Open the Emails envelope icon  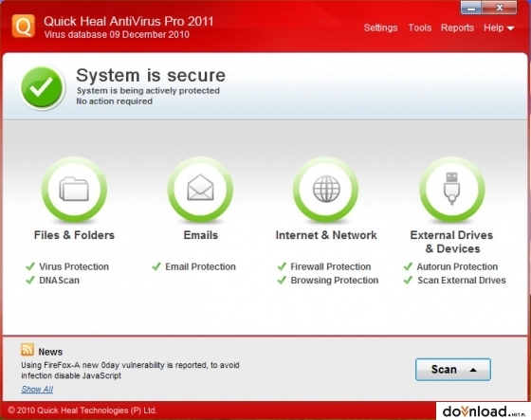point(200,190)
